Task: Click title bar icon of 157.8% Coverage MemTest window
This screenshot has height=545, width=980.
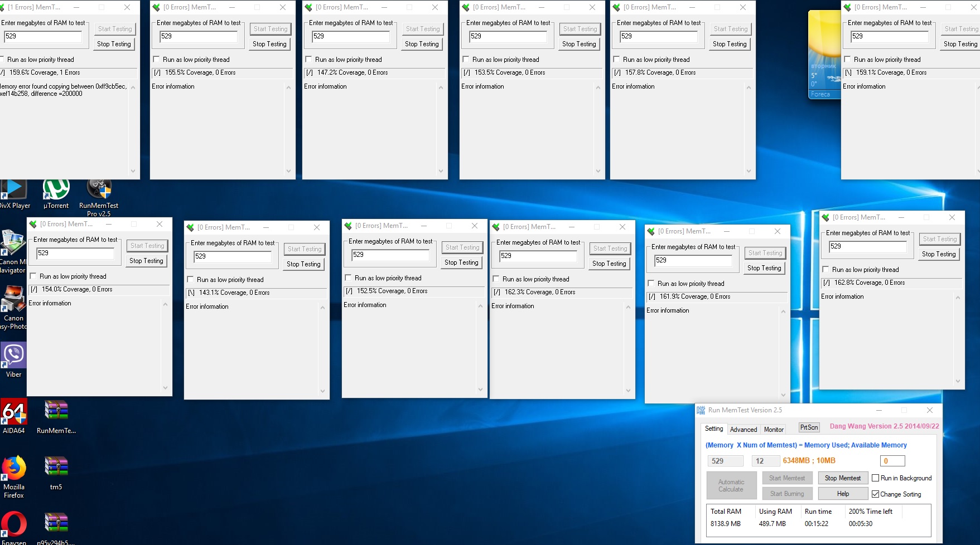Action: pyautogui.click(x=616, y=7)
